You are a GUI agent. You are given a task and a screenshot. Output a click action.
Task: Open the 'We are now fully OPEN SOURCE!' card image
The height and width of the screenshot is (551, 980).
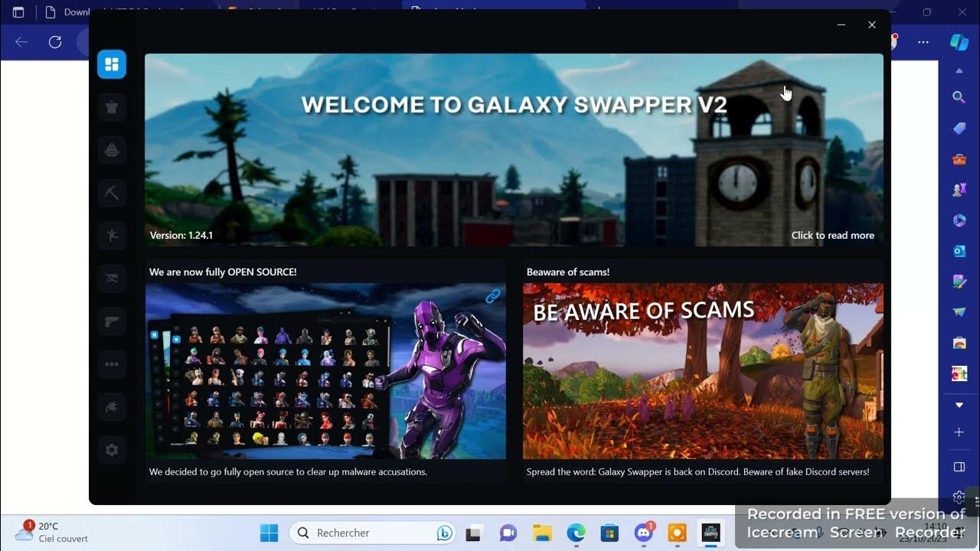click(x=325, y=371)
